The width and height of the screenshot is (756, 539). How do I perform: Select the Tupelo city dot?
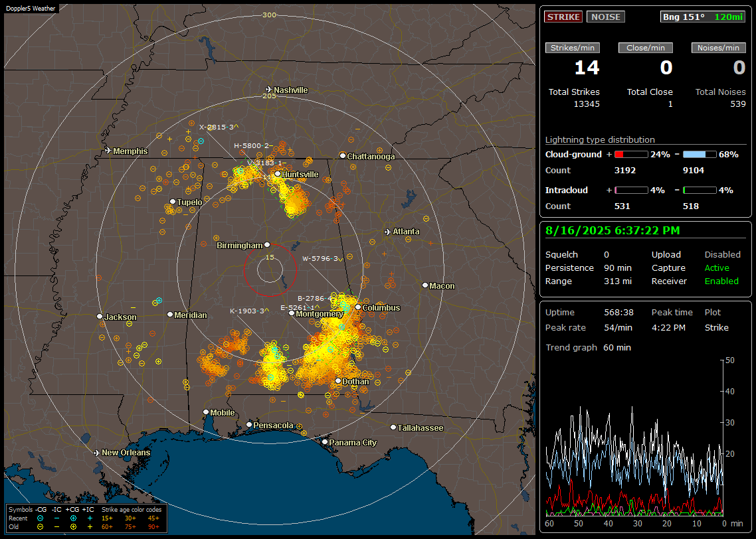pos(173,201)
